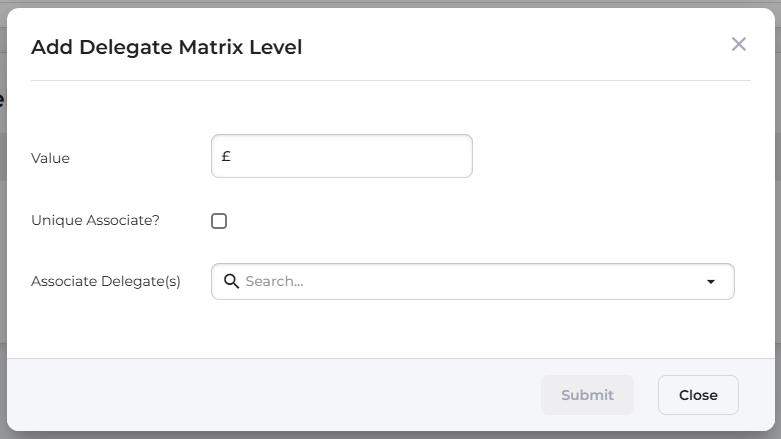Image resolution: width=781 pixels, height=439 pixels.
Task: Click the 'Unique Associate?' label
Action: click(x=95, y=220)
